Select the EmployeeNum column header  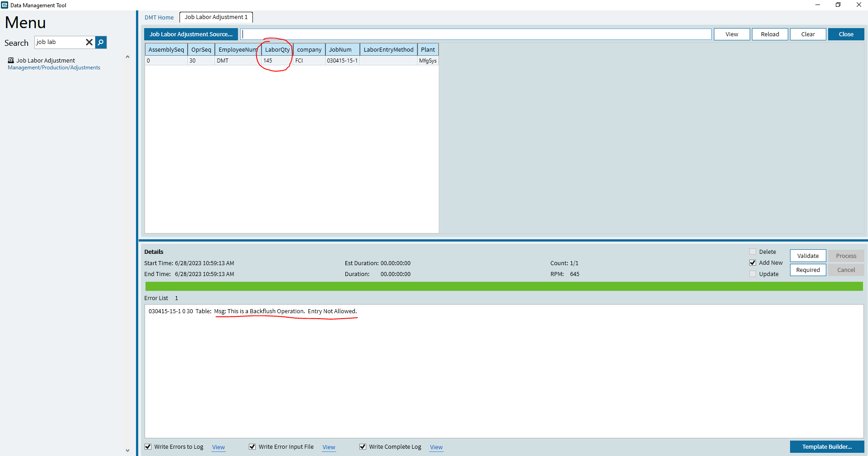point(238,49)
